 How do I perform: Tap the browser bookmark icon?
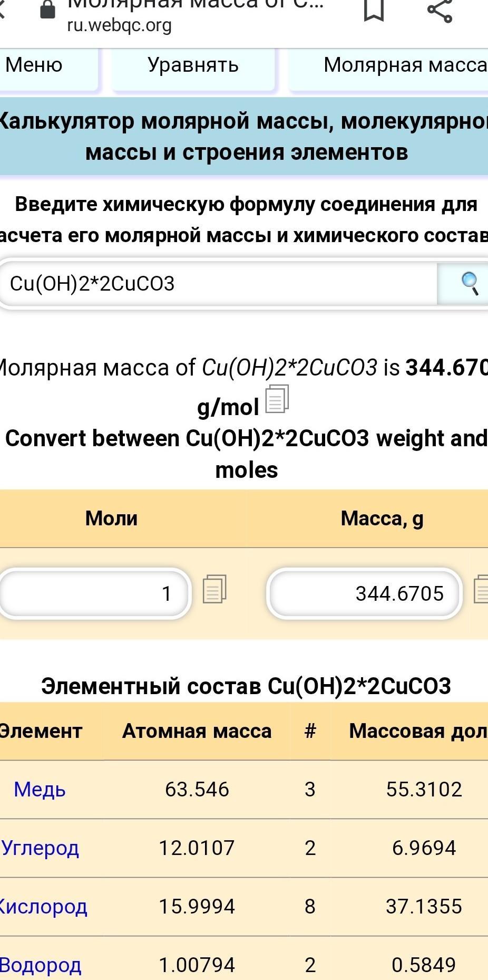(x=374, y=11)
